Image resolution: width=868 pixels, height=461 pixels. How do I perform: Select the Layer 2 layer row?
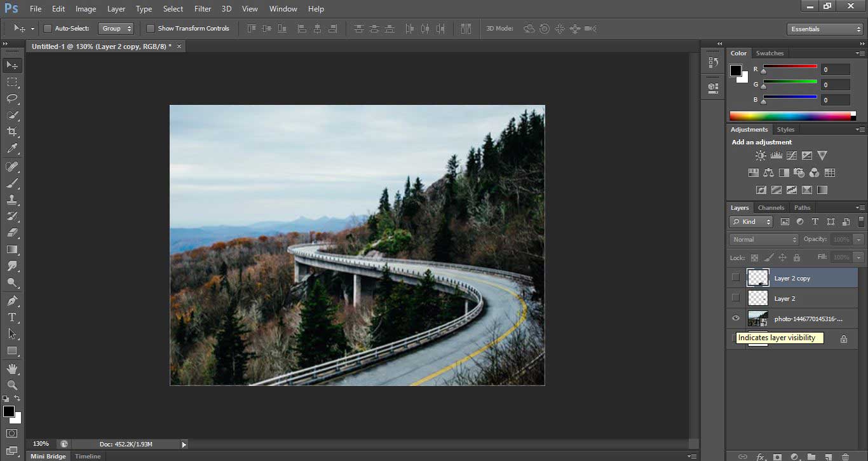coord(801,298)
